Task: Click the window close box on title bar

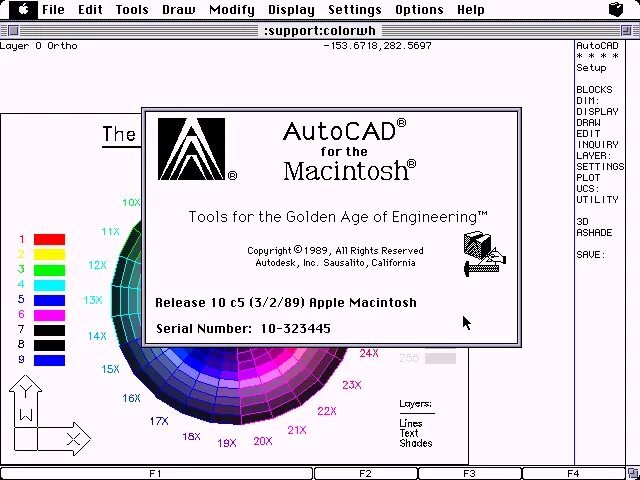Action: (13, 31)
